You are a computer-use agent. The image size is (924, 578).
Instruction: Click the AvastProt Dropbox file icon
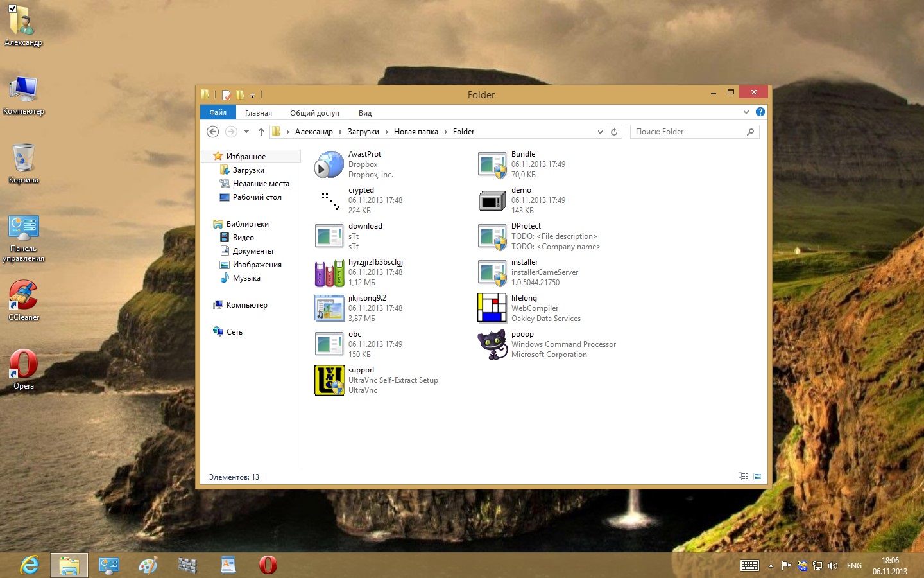(329, 164)
